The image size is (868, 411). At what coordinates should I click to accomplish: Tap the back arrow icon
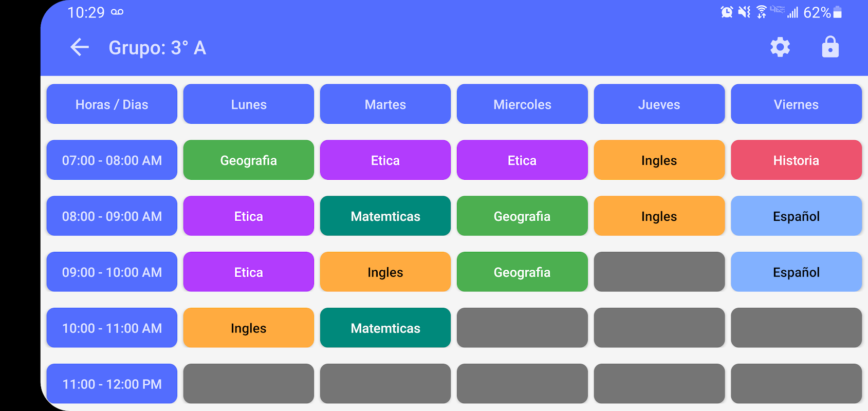(x=80, y=47)
